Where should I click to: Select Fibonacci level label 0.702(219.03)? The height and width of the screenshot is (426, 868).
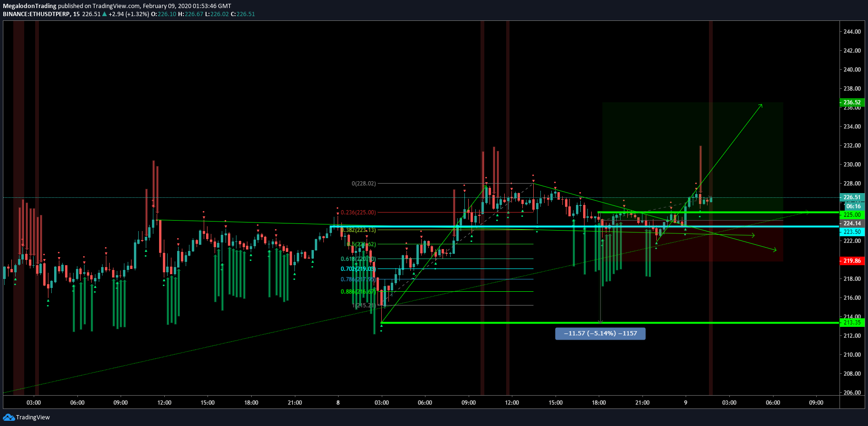358,269
